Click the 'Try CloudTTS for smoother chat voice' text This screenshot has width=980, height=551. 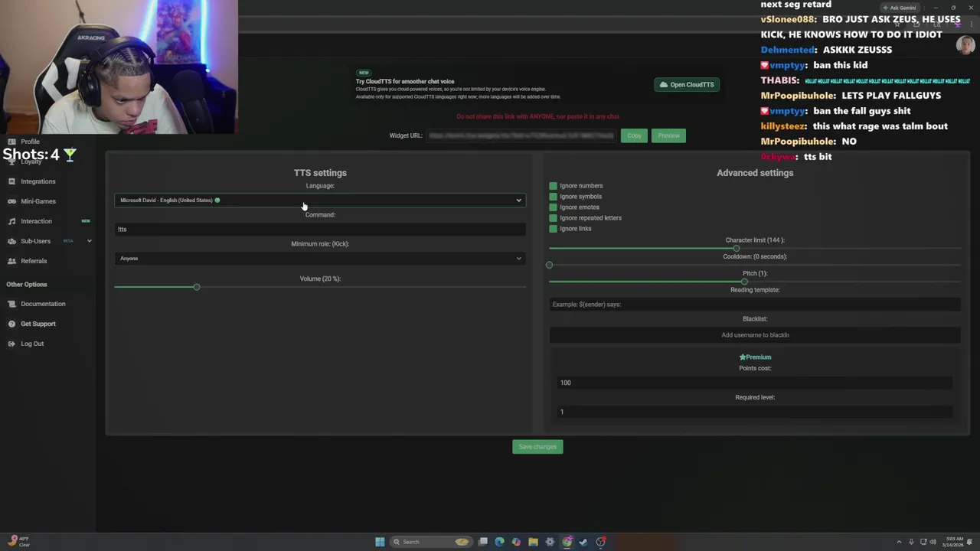tap(405, 81)
